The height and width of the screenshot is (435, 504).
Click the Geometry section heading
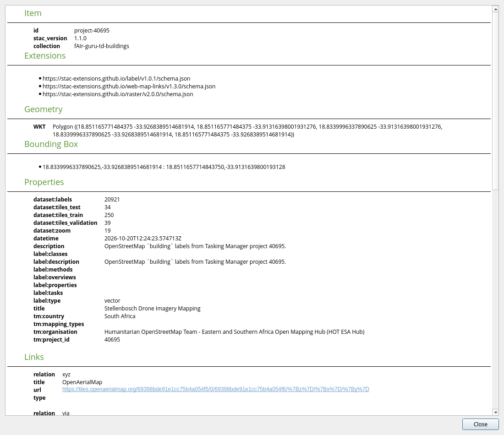point(44,109)
